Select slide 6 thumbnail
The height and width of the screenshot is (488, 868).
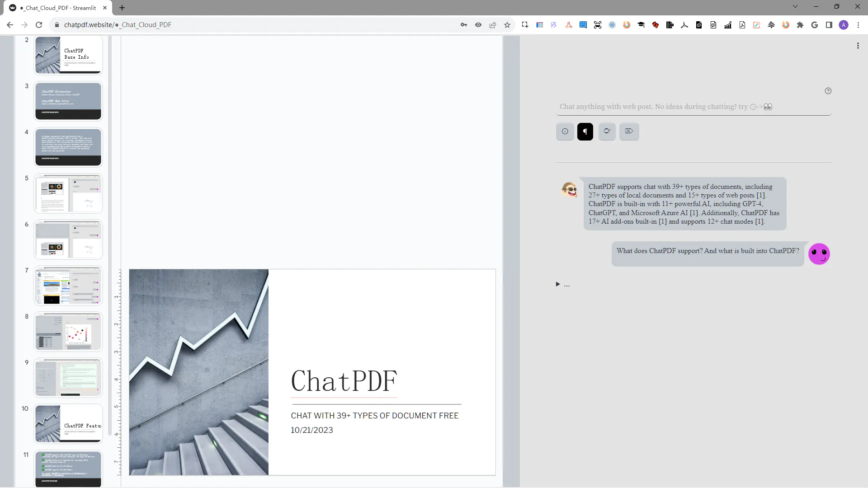click(68, 239)
